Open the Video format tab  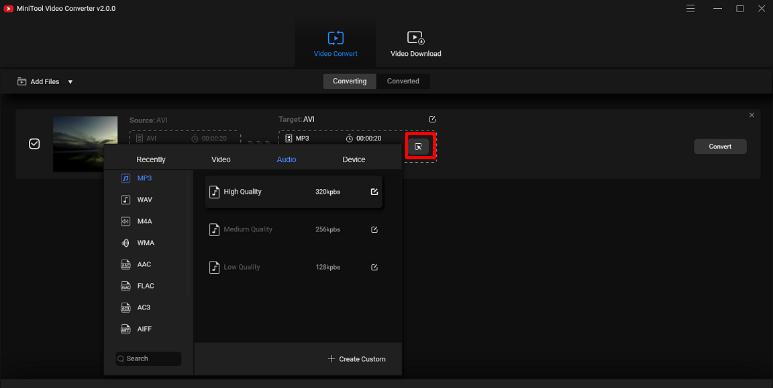(x=221, y=160)
